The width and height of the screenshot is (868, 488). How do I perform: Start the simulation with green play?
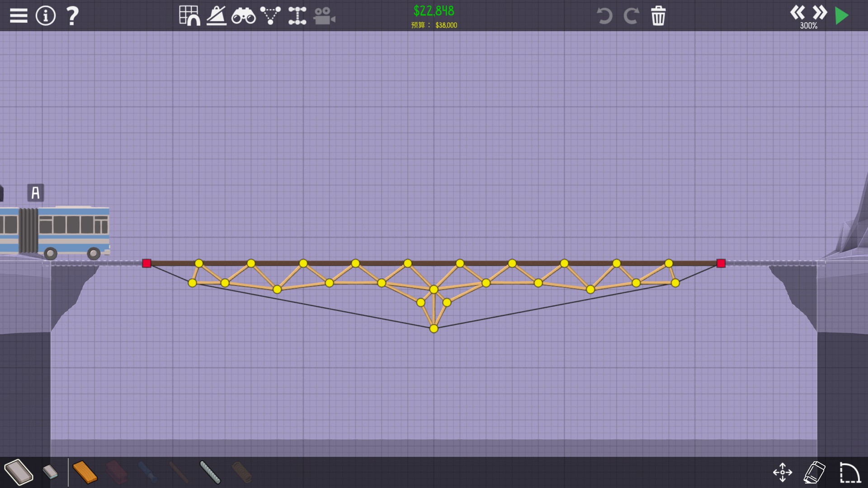842,16
